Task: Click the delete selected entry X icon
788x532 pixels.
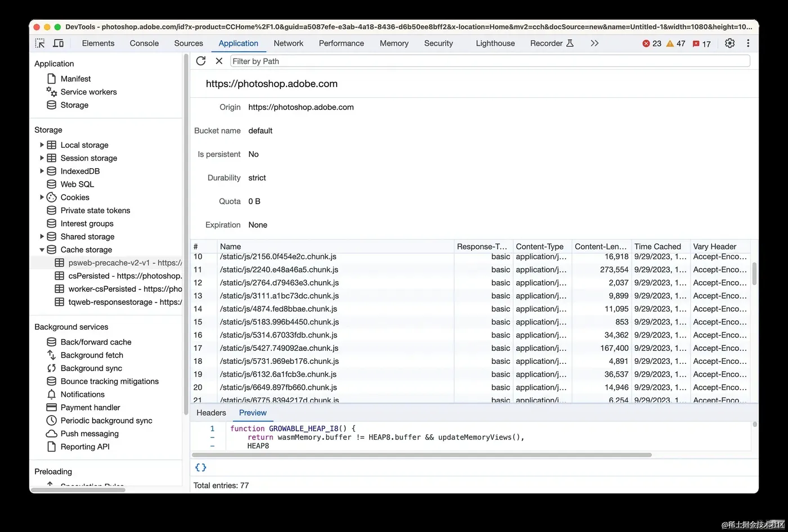Action: coord(219,61)
